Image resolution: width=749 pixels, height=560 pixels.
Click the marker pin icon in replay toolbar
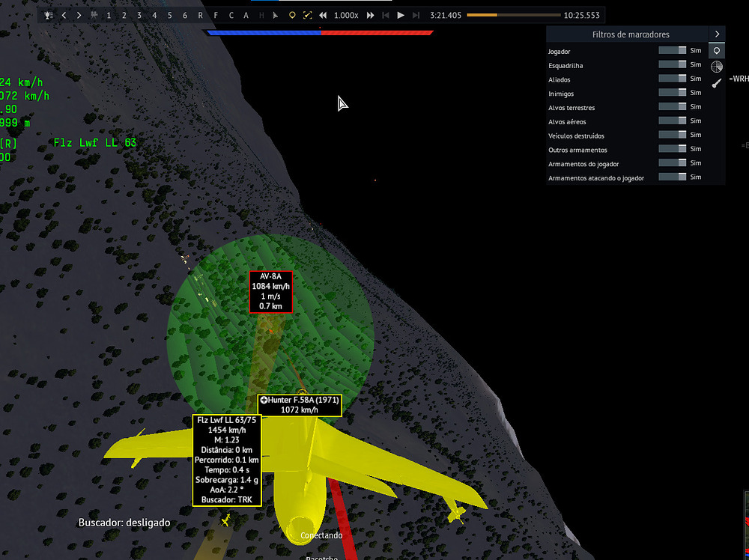pyautogui.click(x=292, y=15)
